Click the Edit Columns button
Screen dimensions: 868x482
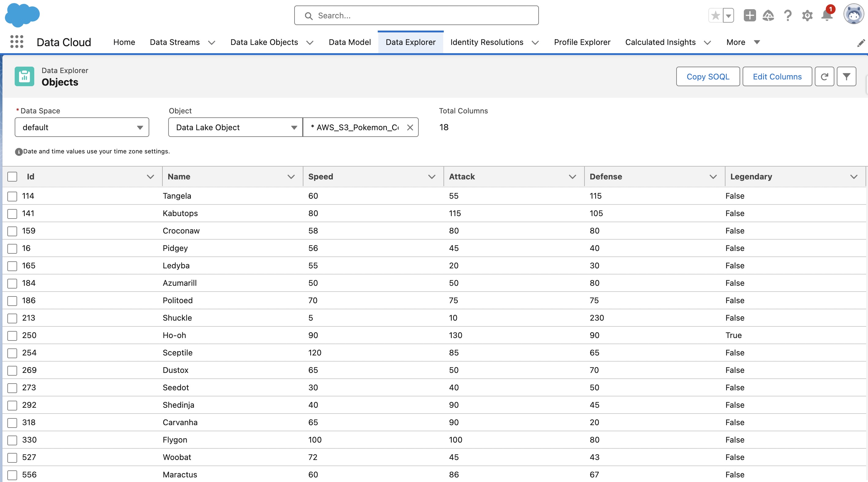[777, 76]
